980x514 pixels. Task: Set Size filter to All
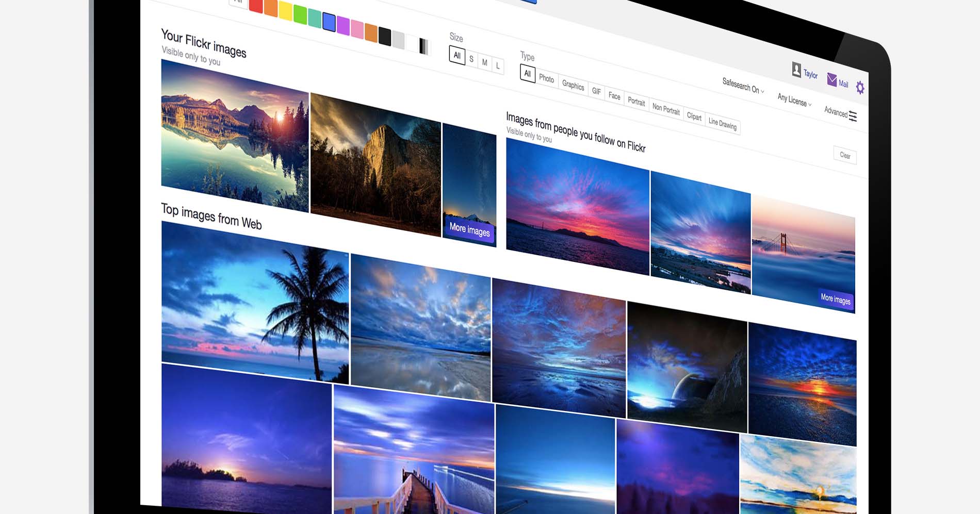pyautogui.click(x=457, y=56)
